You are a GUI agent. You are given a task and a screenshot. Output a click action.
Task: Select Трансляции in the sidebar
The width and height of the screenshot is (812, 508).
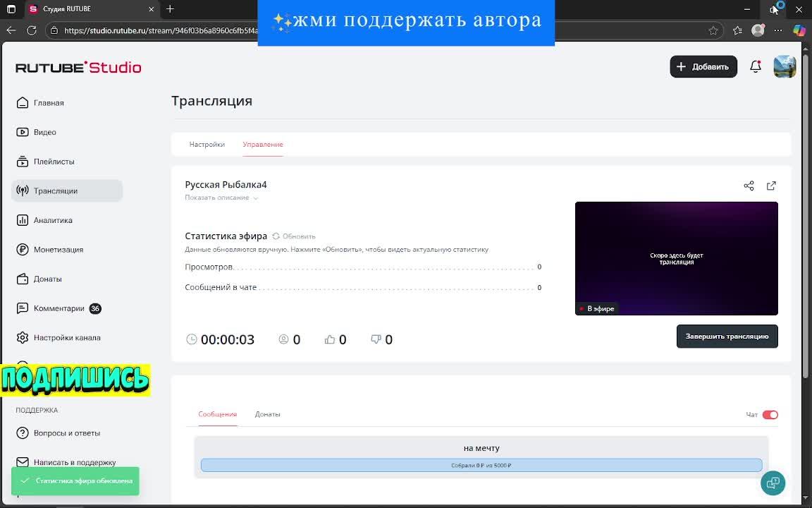point(67,190)
